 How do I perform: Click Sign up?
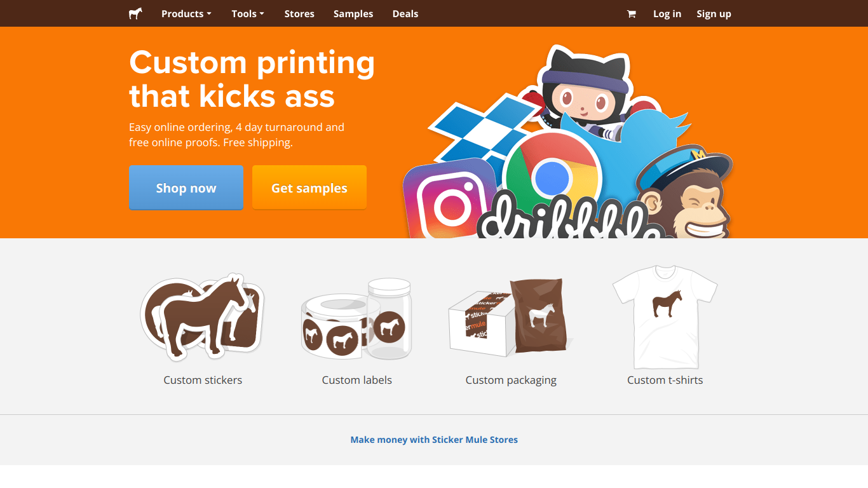[714, 13]
